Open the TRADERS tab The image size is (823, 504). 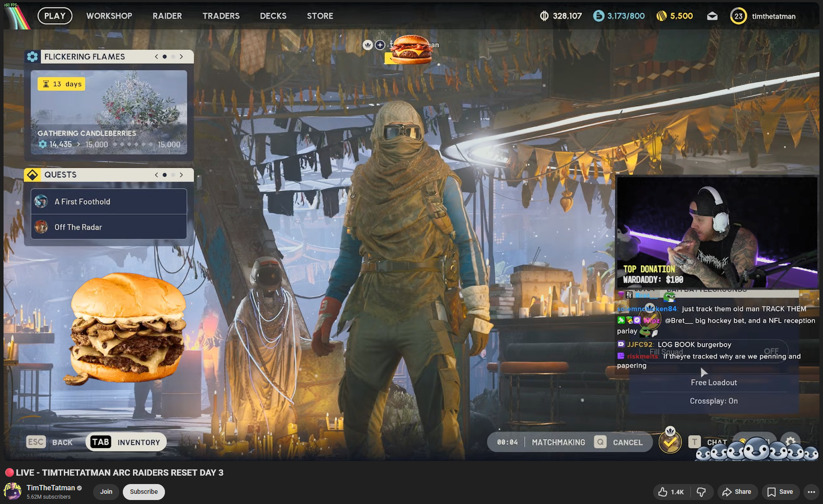click(x=221, y=16)
